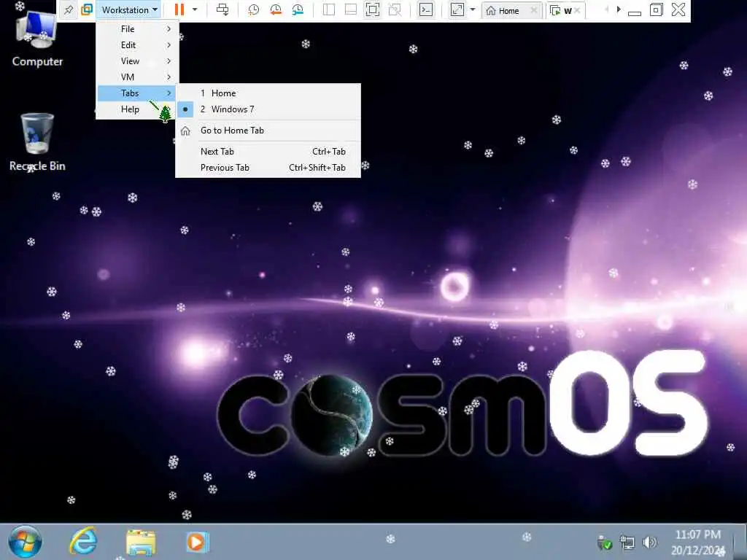Screen dimensions: 747x560
Task: Choose tab 1 Home from submenu
Action: (x=268, y=93)
